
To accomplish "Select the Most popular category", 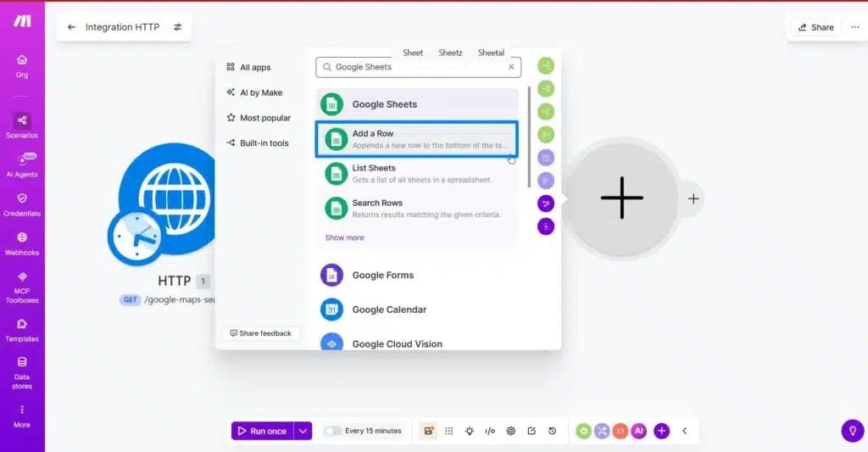I will [x=259, y=117].
